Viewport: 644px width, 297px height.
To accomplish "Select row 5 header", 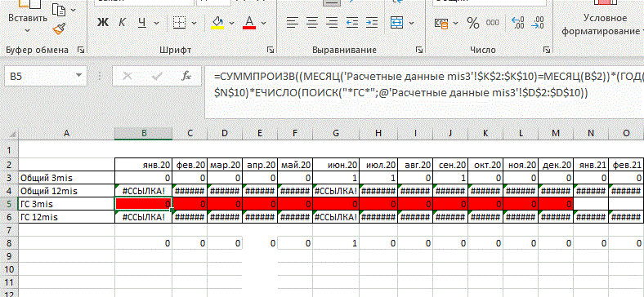I will [x=9, y=204].
